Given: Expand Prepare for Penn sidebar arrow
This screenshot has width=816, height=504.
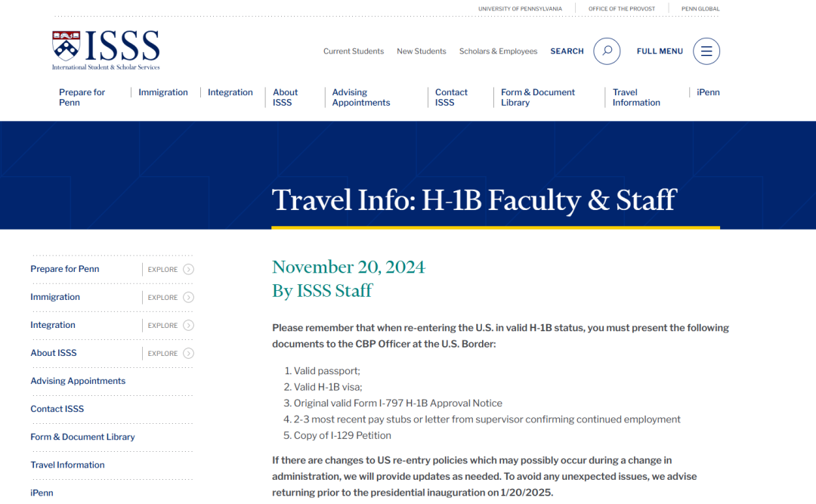Looking at the screenshot, I should (x=188, y=269).
